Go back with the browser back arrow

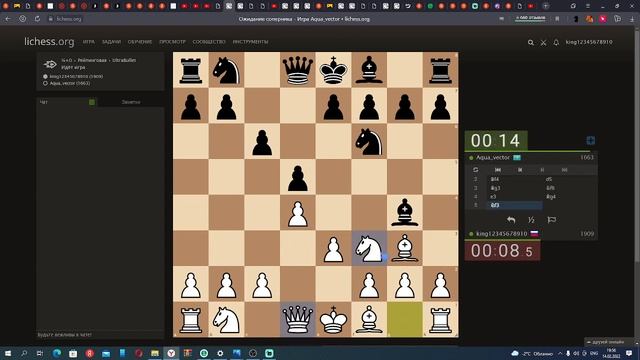click(8, 19)
